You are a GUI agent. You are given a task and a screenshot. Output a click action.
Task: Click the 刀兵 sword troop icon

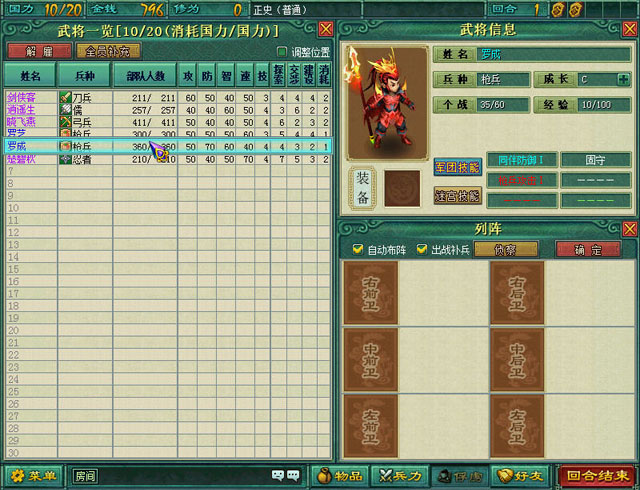click(65, 98)
